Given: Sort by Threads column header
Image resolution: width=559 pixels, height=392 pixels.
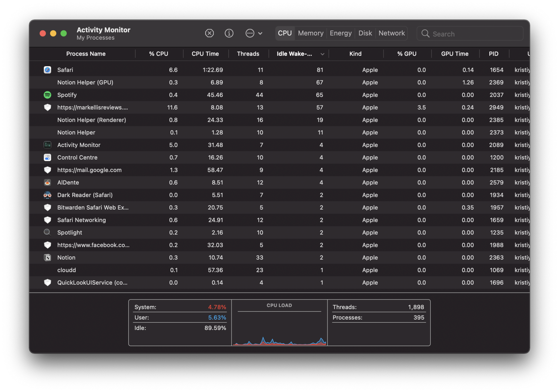Looking at the screenshot, I should [248, 54].
